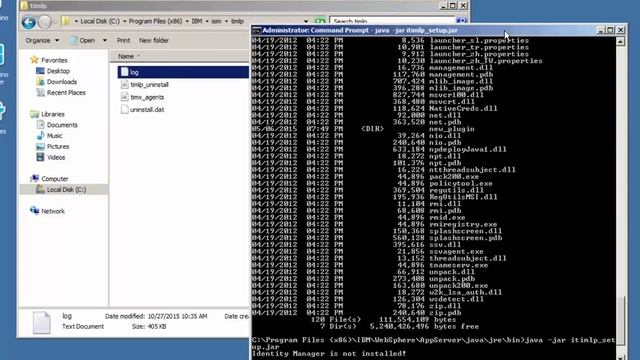
Task: Click the Favorites star icon
Action: coord(35,60)
